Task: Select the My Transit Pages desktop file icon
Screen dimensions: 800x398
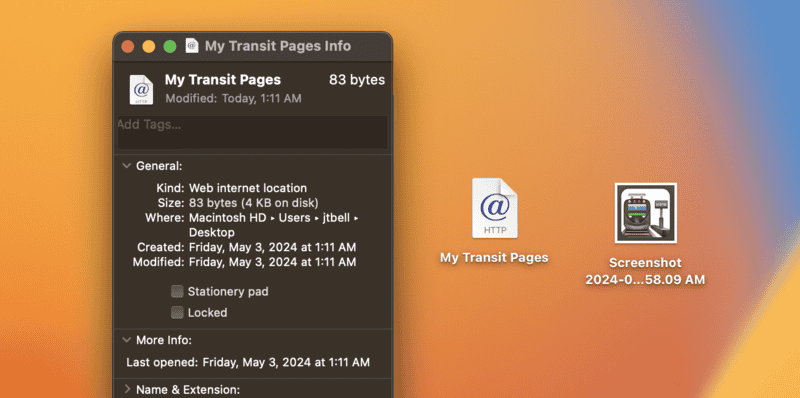Action: pos(494,208)
